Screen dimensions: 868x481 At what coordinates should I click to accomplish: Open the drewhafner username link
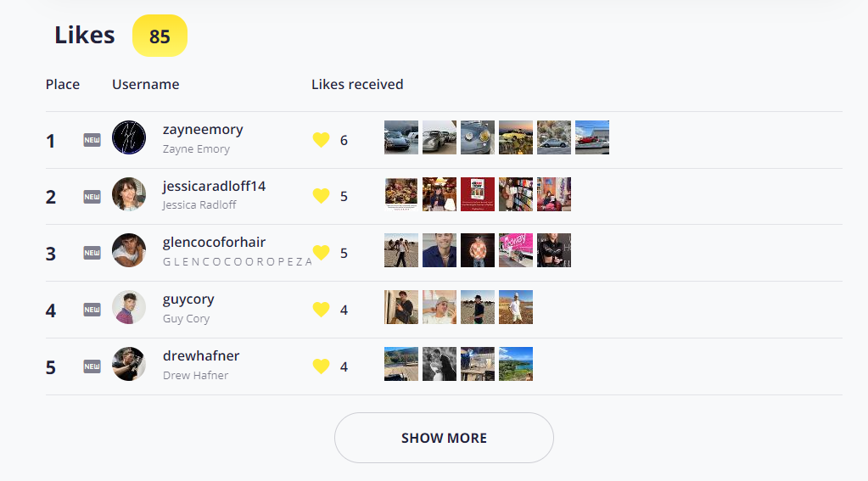[x=201, y=356]
